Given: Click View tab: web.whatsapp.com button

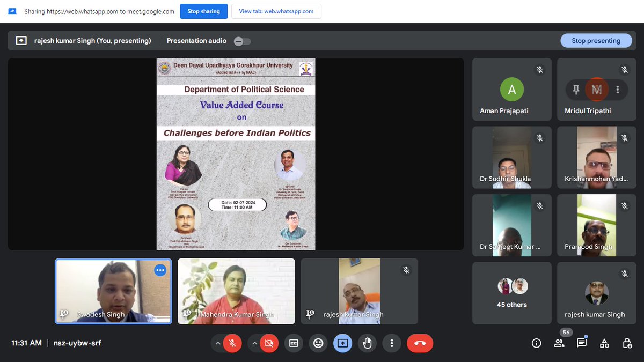Looking at the screenshot, I should point(276,11).
